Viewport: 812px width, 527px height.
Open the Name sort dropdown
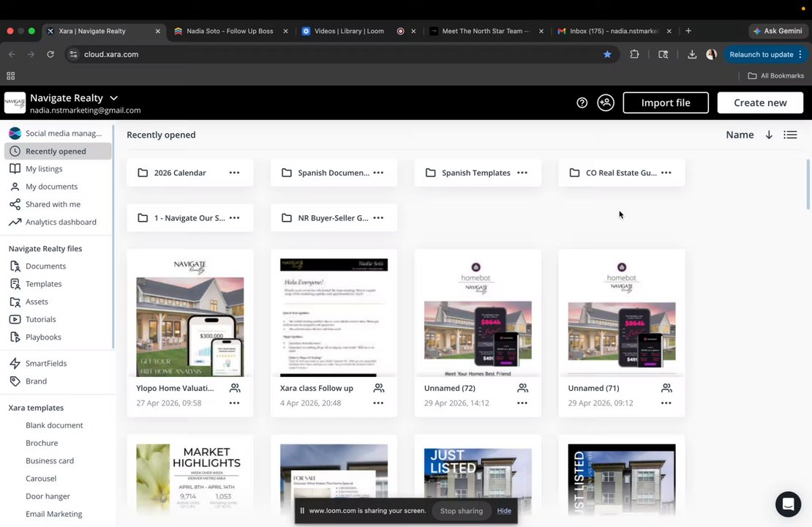(740, 135)
